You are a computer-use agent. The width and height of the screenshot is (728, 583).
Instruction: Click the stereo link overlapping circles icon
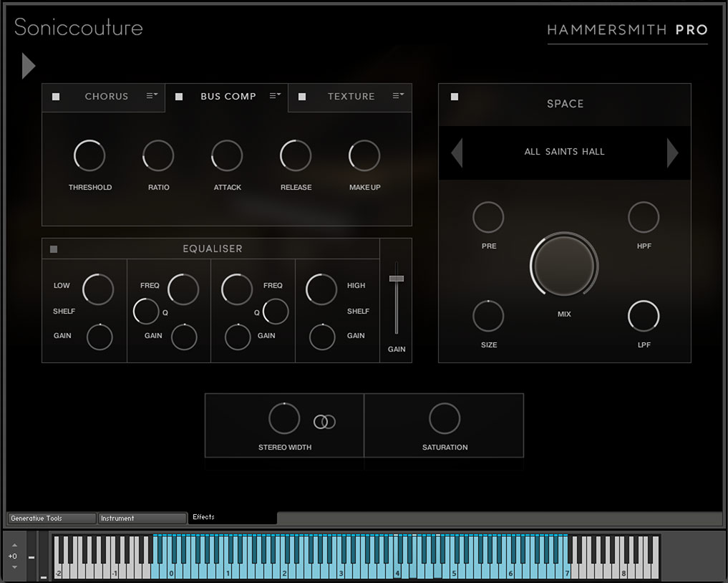[x=325, y=422]
